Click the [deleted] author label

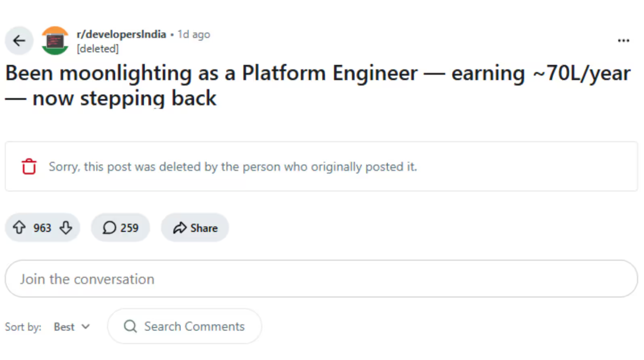[x=98, y=49]
